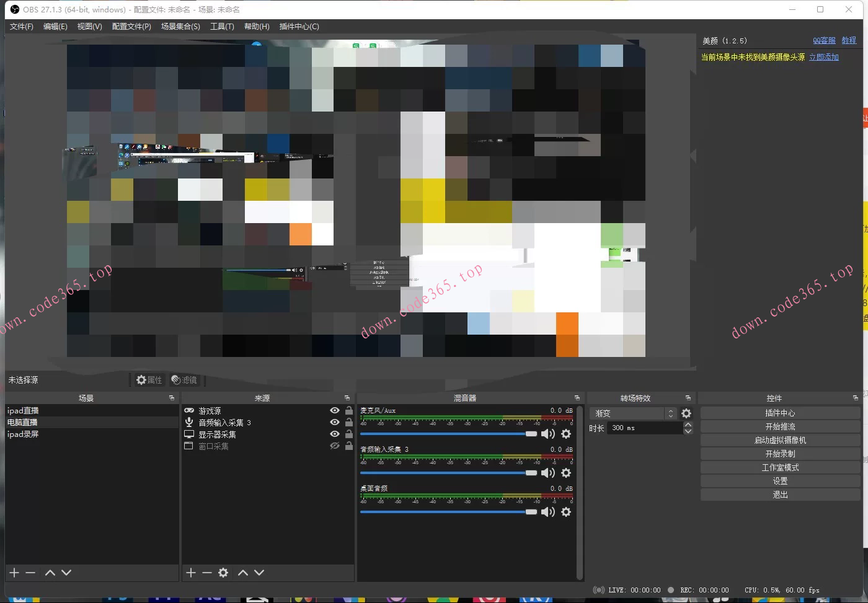868x603 pixels.
Task: Open the 教程 link
Action: (x=849, y=40)
